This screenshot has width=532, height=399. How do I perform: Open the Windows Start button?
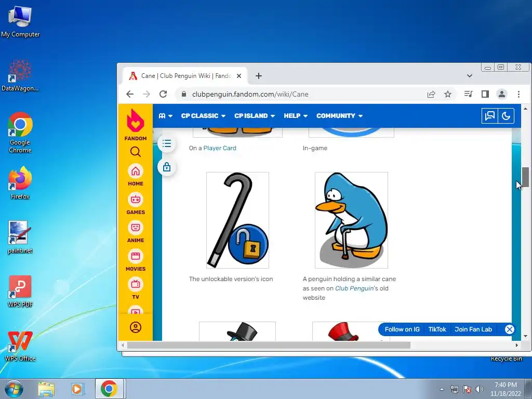pos(14,389)
